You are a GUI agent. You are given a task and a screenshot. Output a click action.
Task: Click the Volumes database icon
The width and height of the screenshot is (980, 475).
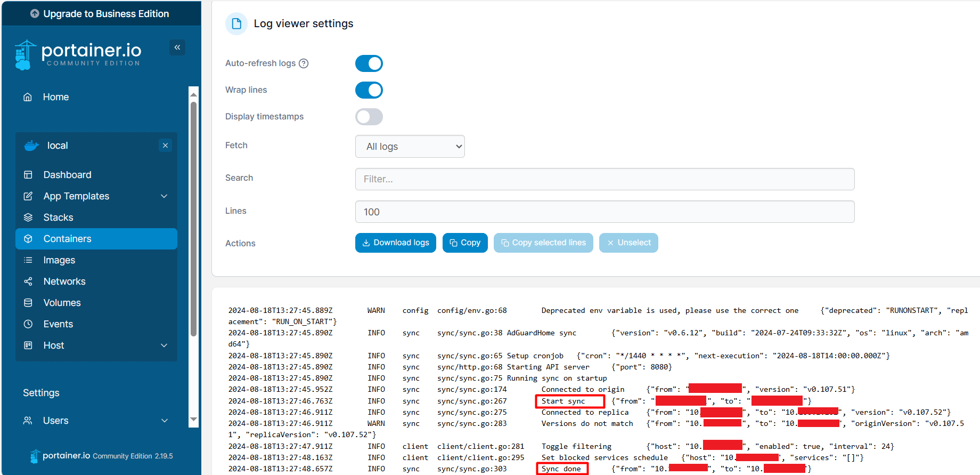point(28,303)
